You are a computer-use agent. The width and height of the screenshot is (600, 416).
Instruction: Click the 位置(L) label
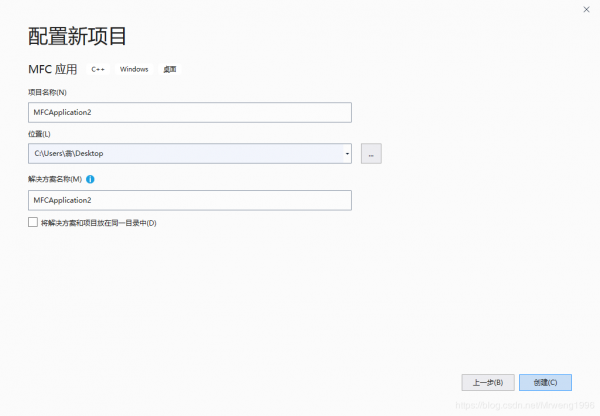tap(39, 134)
